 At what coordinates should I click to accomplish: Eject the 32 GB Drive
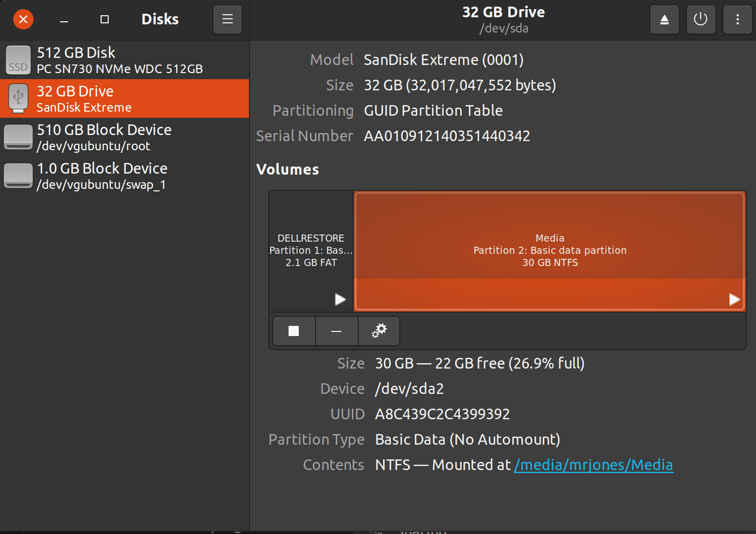coord(664,20)
